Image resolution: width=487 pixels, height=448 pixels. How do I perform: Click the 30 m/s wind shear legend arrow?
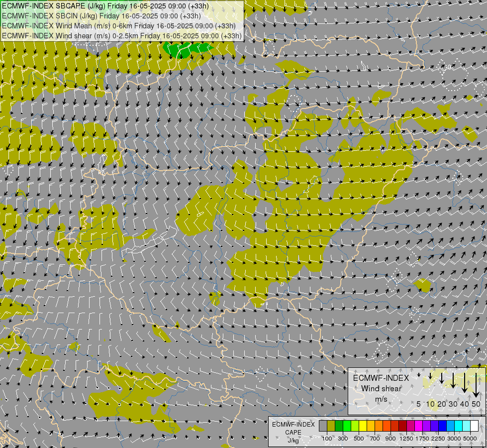pos(453,380)
